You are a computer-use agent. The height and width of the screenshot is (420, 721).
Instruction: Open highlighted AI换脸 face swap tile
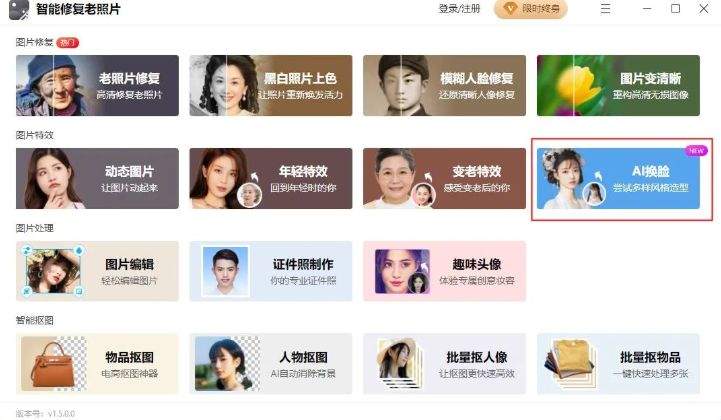pyautogui.click(x=618, y=178)
